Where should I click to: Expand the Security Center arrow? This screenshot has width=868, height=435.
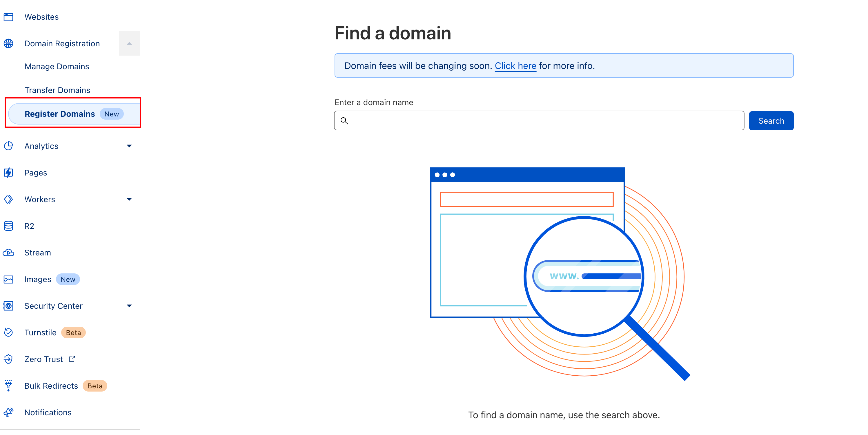(x=129, y=306)
